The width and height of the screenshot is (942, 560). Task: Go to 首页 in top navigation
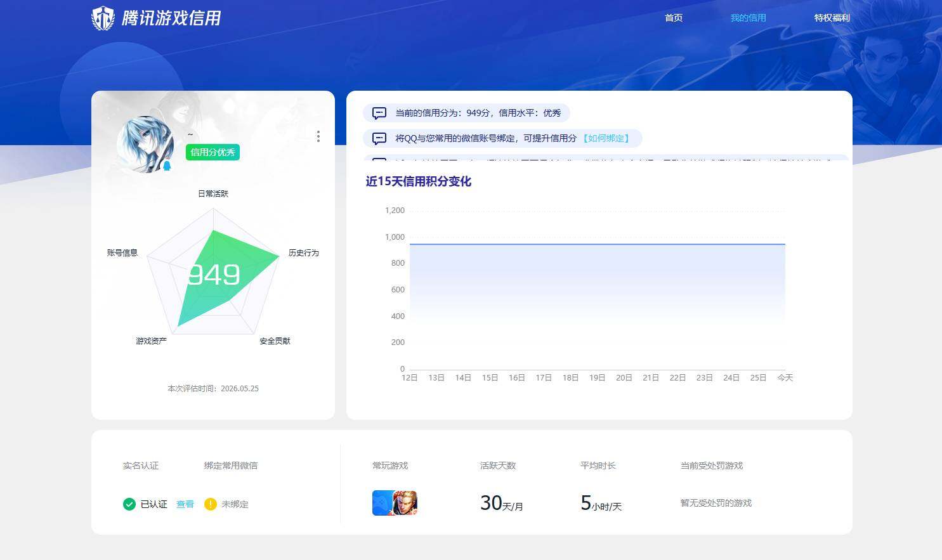pos(674,18)
